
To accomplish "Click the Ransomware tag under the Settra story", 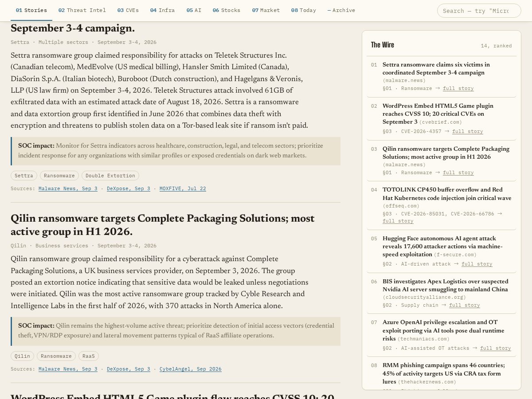I will [x=59, y=176].
